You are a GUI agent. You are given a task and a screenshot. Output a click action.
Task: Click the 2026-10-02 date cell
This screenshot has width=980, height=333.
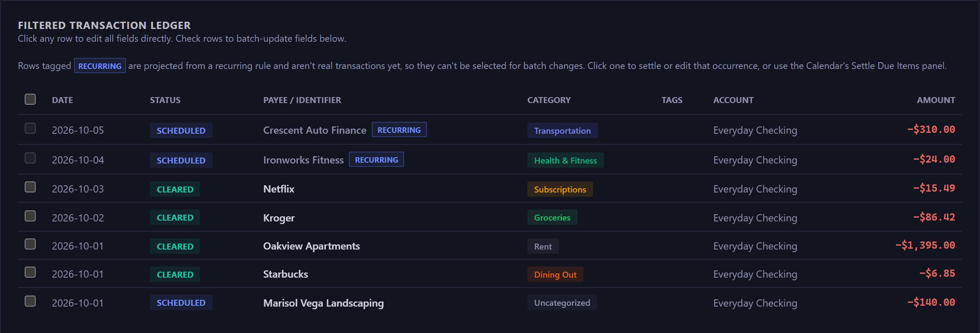(x=78, y=218)
